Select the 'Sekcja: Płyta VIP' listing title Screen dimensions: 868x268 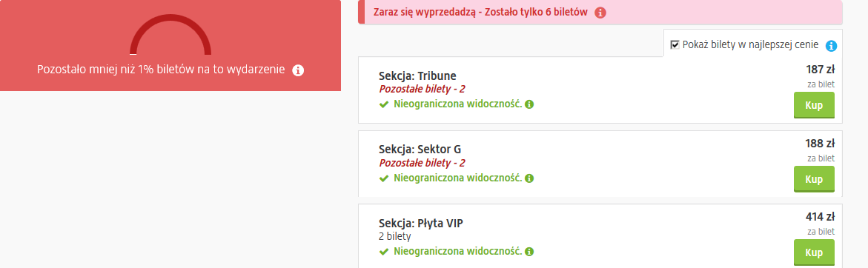(421, 224)
